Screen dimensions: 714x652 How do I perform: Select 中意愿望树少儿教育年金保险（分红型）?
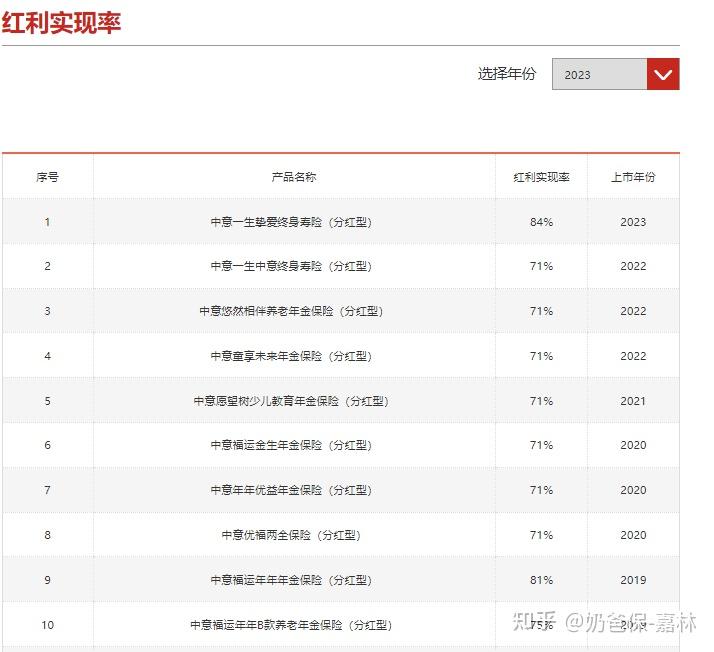coord(291,401)
